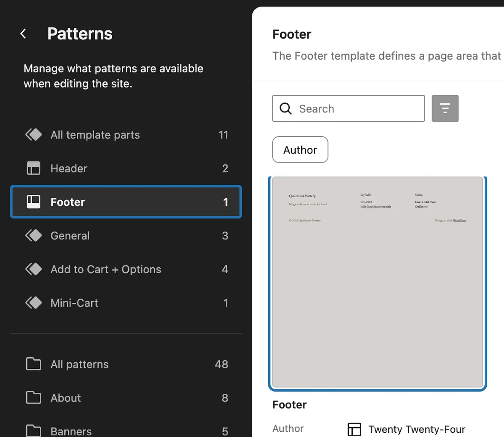Select the Header template part category
The height and width of the screenshot is (437, 504).
(x=126, y=168)
